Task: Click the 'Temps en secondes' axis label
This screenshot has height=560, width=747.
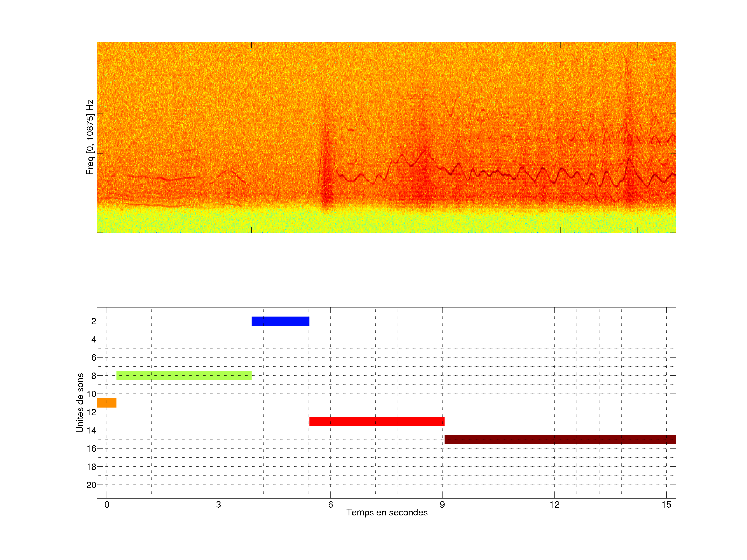Action: 387,512
